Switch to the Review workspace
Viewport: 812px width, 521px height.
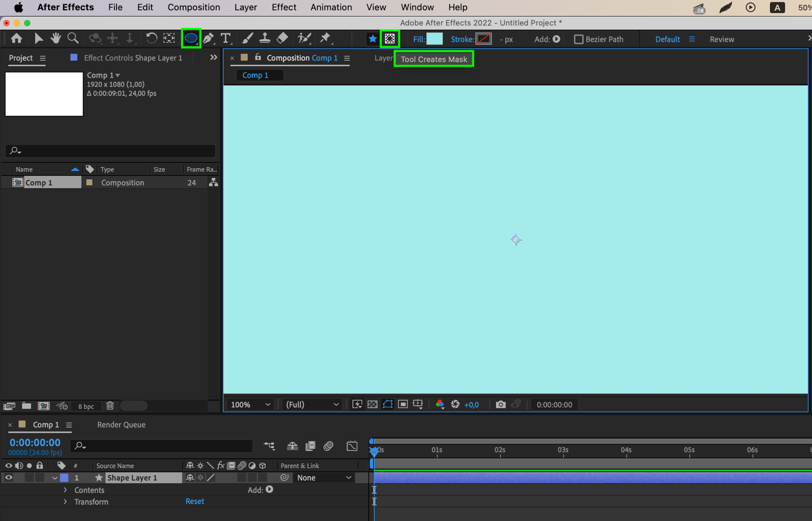(x=722, y=39)
